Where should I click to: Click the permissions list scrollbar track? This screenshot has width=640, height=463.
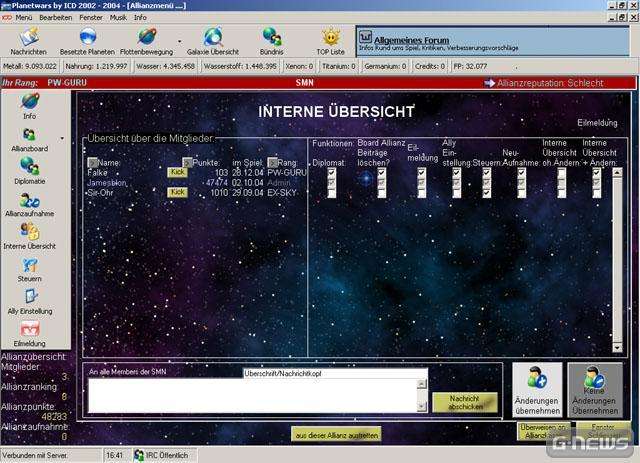(x=617, y=260)
